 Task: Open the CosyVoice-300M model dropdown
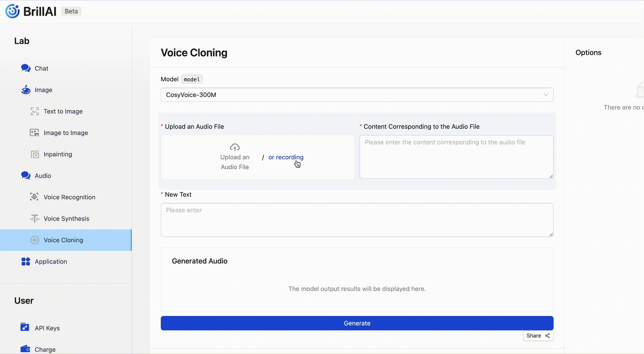(356, 95)
